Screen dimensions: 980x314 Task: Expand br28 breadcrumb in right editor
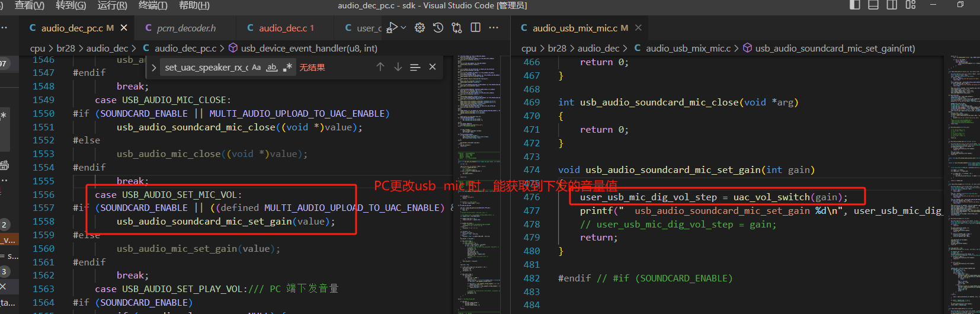[557, 48]
